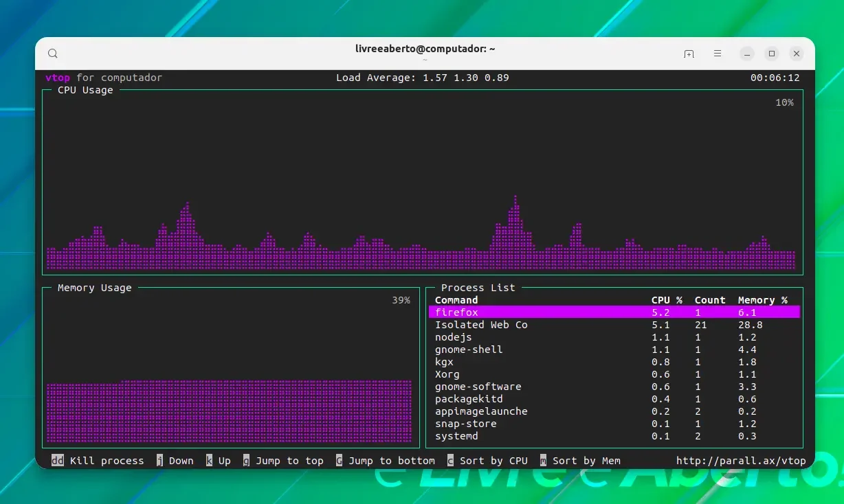This screenshot has height=504, width=844.
Task: Click the Count column header
Action: [x=710, y=300]
